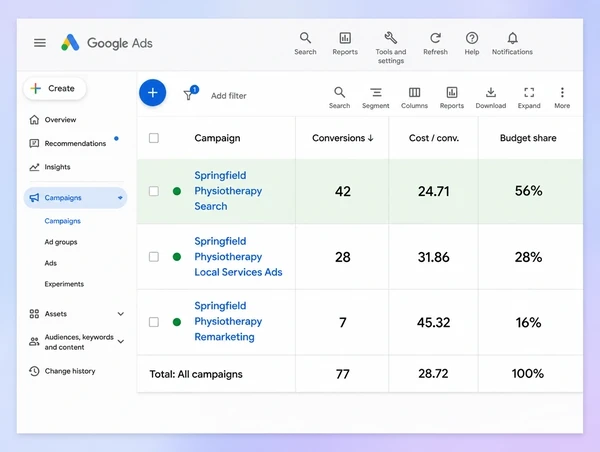Open Tools and settings
600x452 pixels.
(x=391, y=48)
